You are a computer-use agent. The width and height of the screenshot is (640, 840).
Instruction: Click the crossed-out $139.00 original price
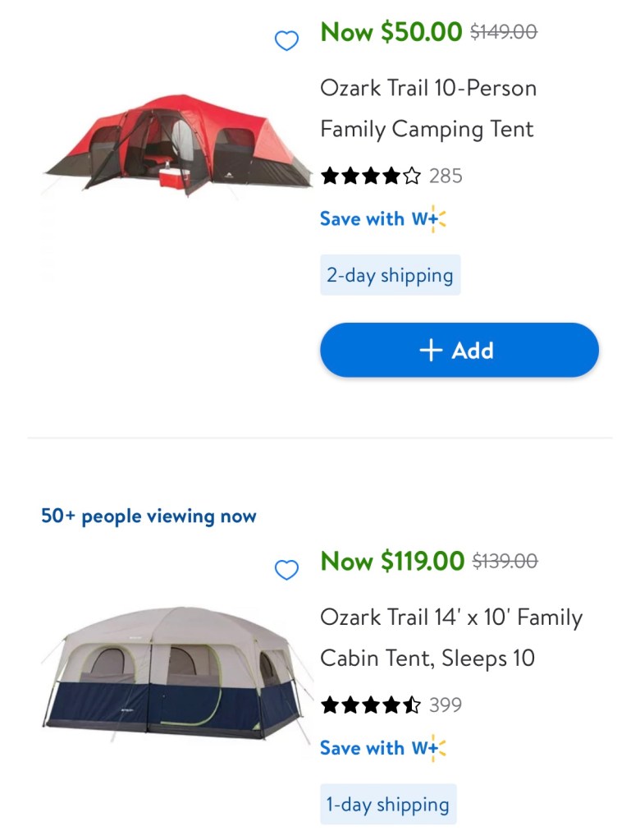pyautogui.click(x=505, y=561)
